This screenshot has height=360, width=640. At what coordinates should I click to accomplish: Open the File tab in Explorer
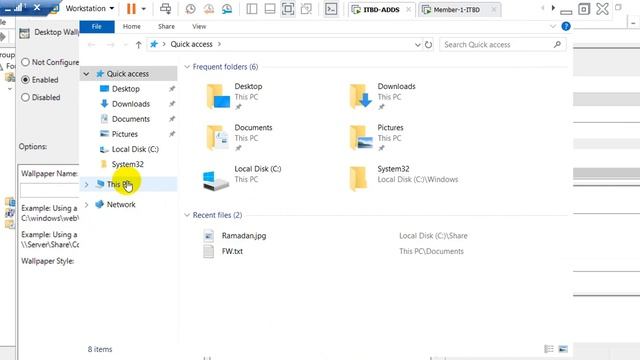[x=97, y=27]
